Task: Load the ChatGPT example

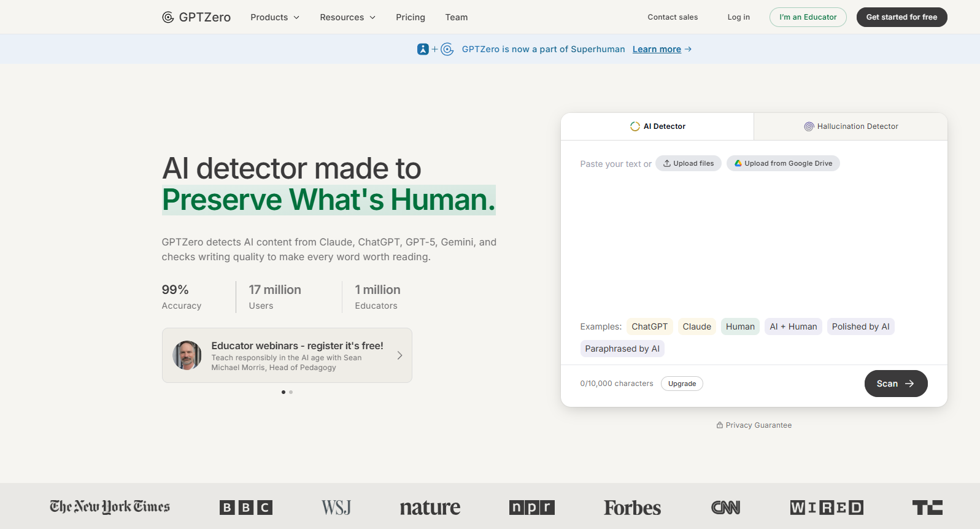Action: pyautogui.click(x=650, y=326)
